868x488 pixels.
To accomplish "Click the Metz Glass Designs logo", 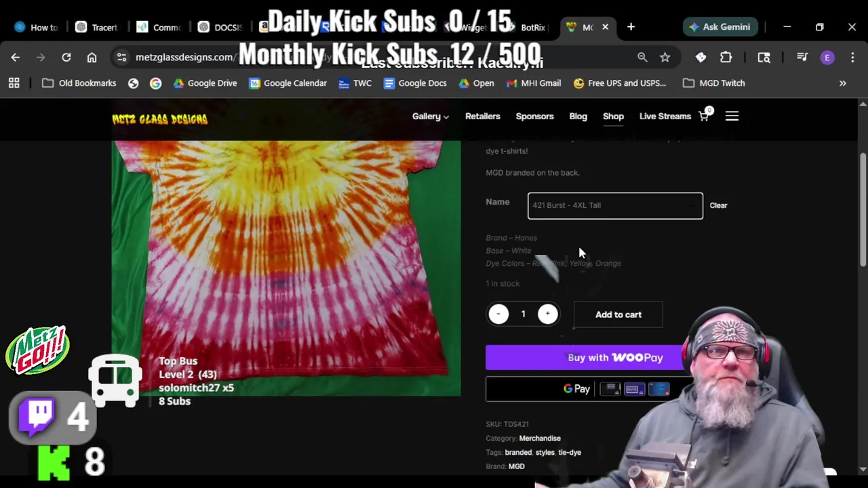I will 160,119.
